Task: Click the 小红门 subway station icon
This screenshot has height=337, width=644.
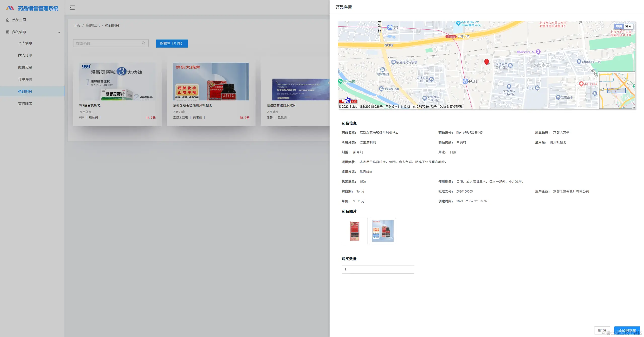Action: pos(465,81)
